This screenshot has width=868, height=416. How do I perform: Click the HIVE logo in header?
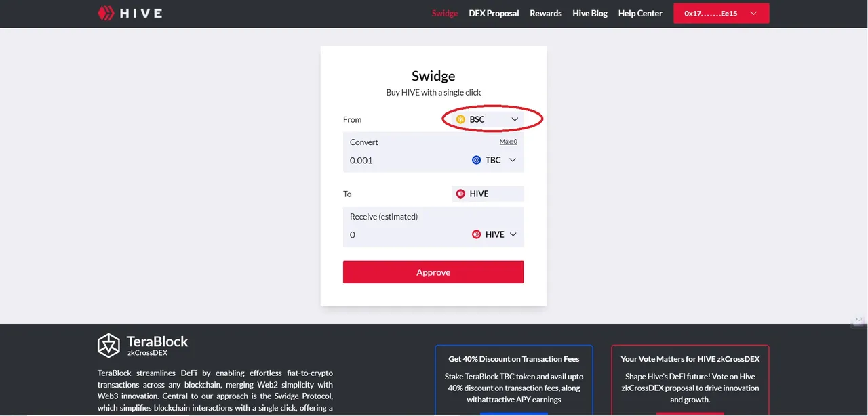130,13
